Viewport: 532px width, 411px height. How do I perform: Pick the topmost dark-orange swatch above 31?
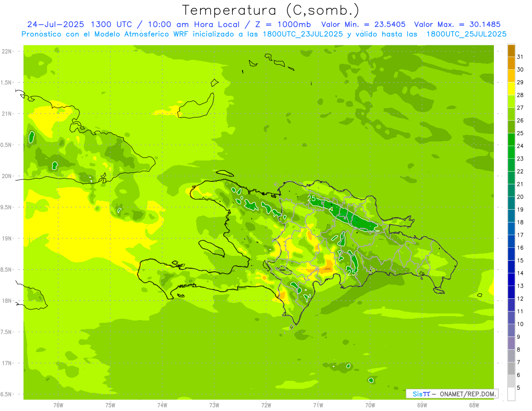tap(511, 51)
